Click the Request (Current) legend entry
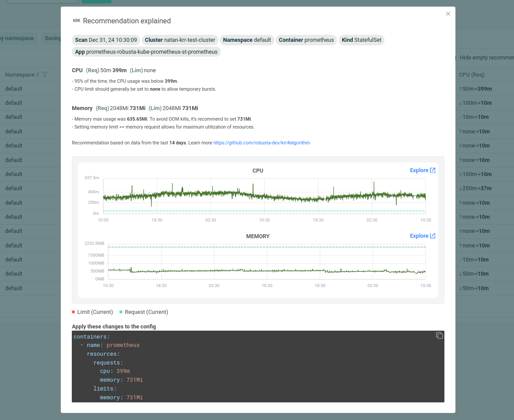Image resolution: width=514 pixels, height=420 pixels. point(144,312)
